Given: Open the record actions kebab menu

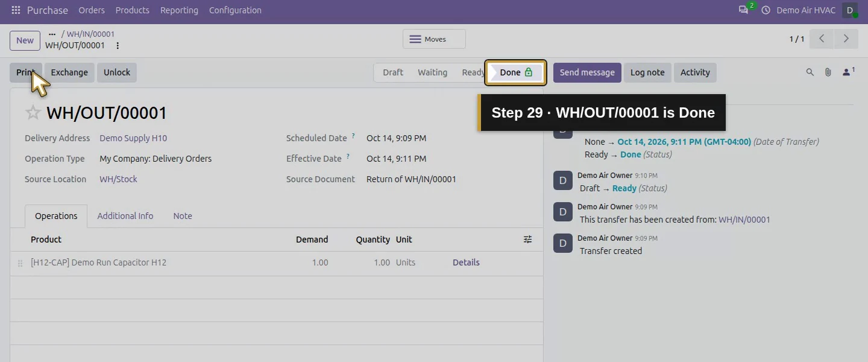Looking at the screenshot, I should 118,45.
